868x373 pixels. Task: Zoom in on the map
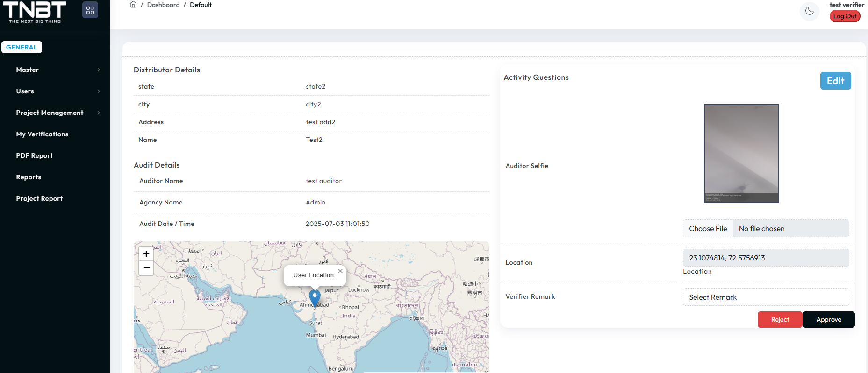[146, 254]
